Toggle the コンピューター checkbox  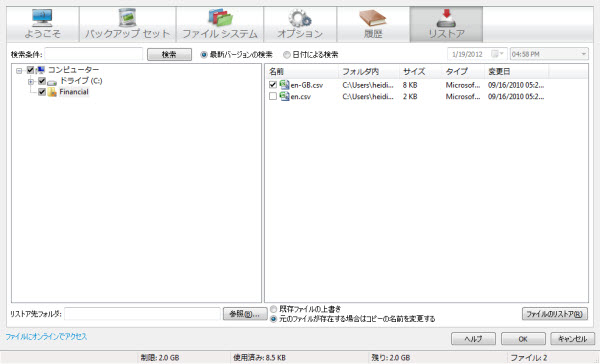[x=31, y=70]
